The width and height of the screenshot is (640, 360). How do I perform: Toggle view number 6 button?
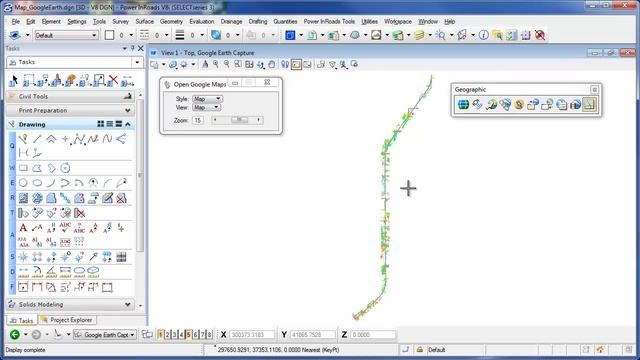(x=196, y=335)
